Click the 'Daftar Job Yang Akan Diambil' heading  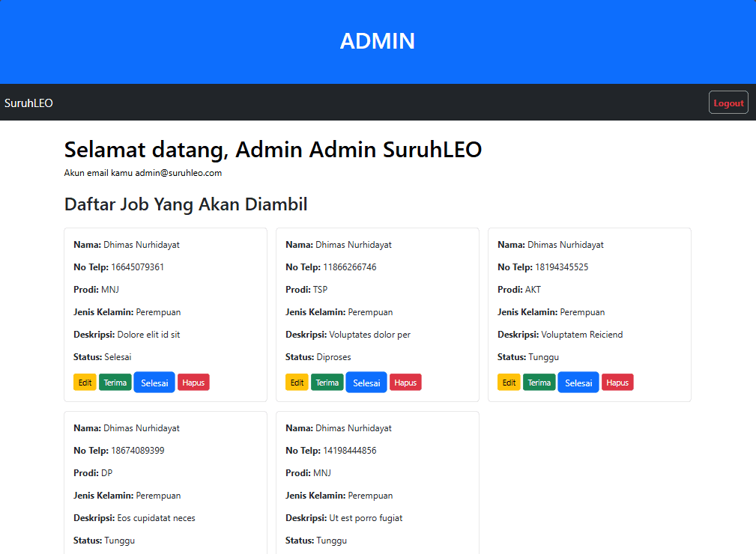click(186, 204)
